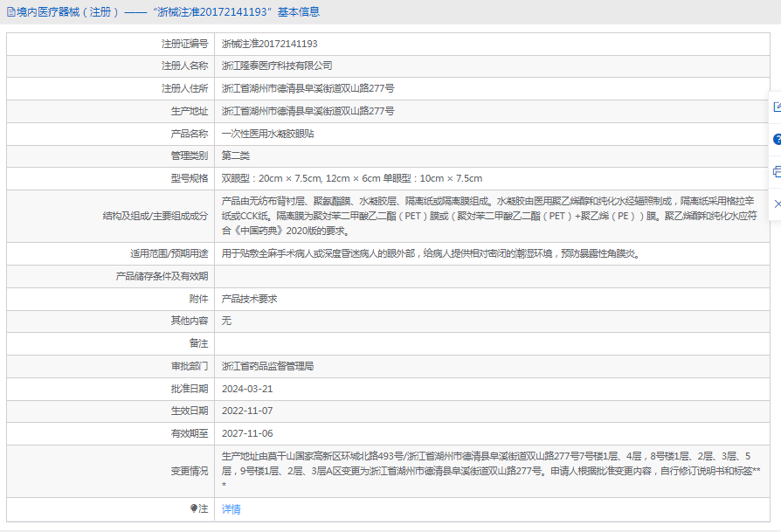Click expiry date 2027-11-06

click(x=247, y=433)
